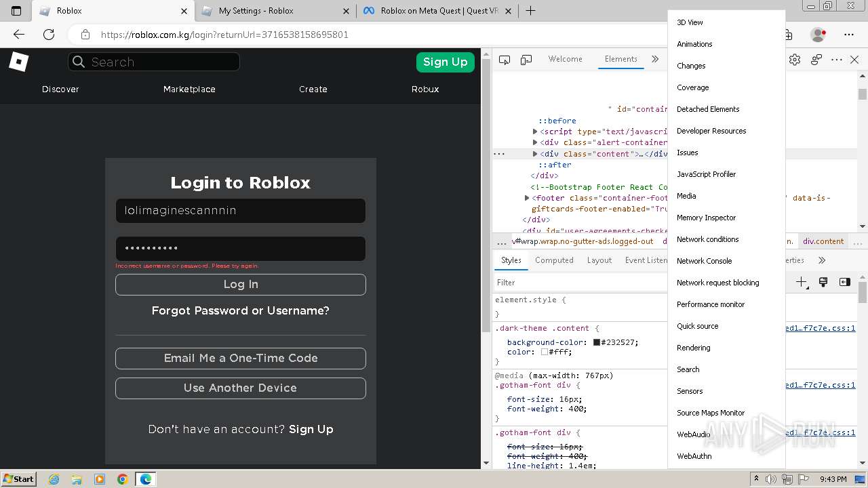Image resolution: width=868 pixels, height=488 pixels.
Task: Click the Chrome taskbar icon
Action: 123,479
